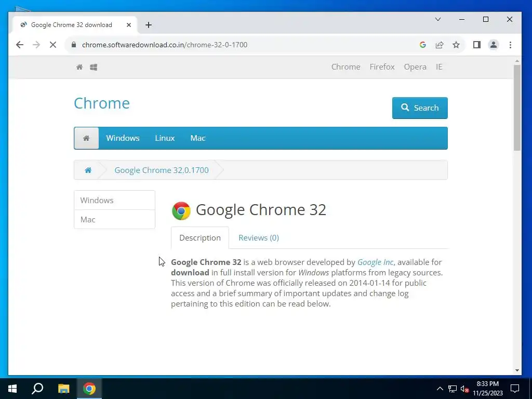Click the scrollbar up arrow

(x=517, y=61)
